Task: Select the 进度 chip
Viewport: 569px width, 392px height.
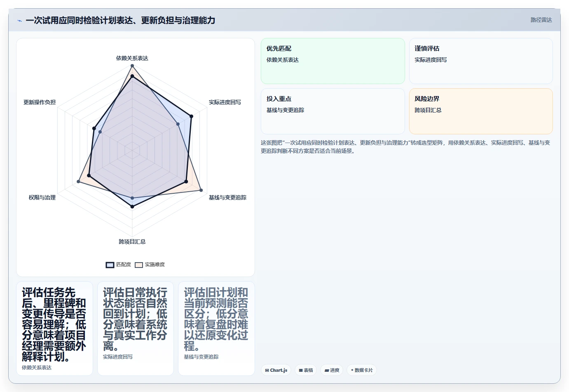Action: 332,370
